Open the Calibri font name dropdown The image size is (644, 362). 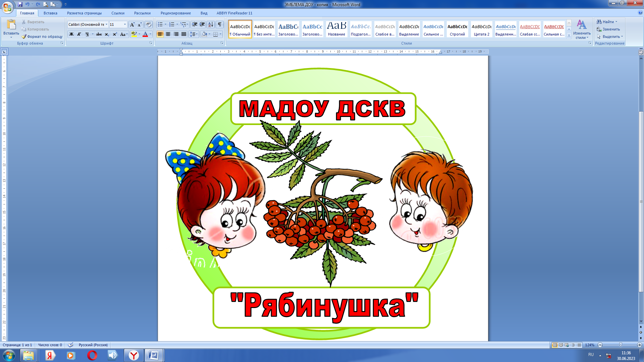(x=106, y=24)
